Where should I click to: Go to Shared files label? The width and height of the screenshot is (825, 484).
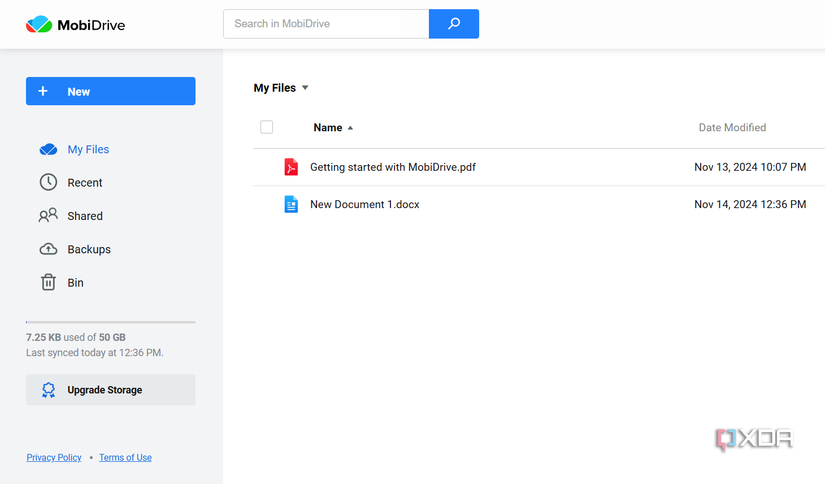pyautogui.click(x=85, y=216)
